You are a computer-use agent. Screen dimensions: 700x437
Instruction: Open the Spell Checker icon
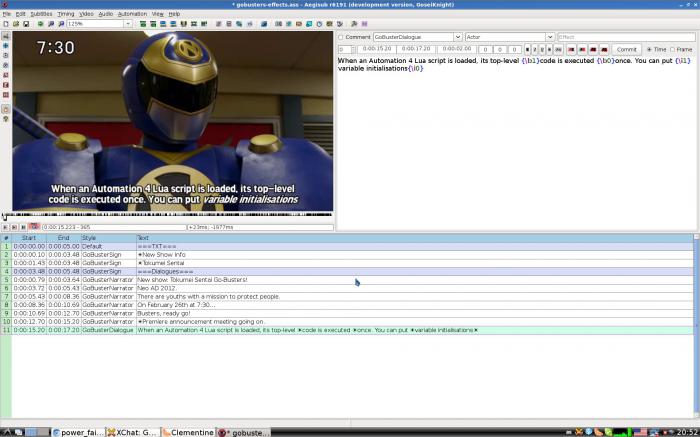pyautogui.click(x=340, y=24)
